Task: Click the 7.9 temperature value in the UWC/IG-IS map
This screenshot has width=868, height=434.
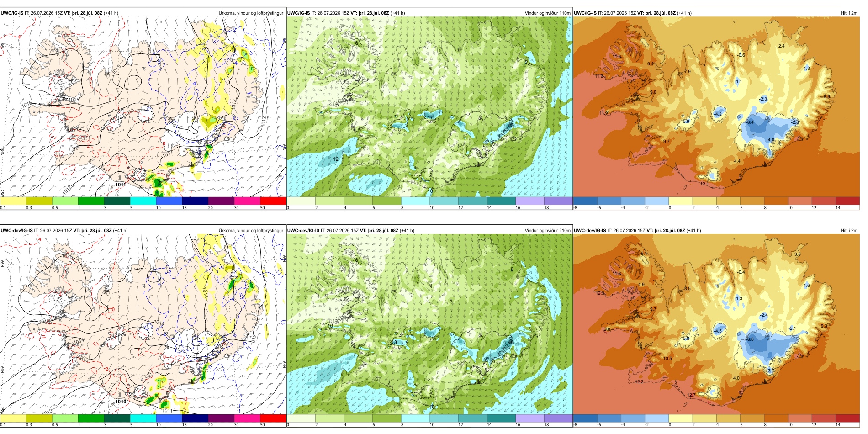Action: click(687, 72)
